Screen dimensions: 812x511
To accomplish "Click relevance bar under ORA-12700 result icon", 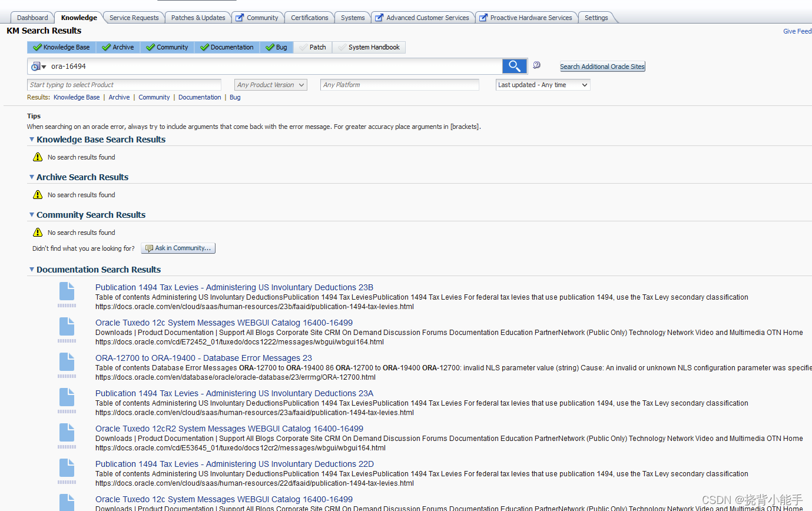I will point(67,376).
